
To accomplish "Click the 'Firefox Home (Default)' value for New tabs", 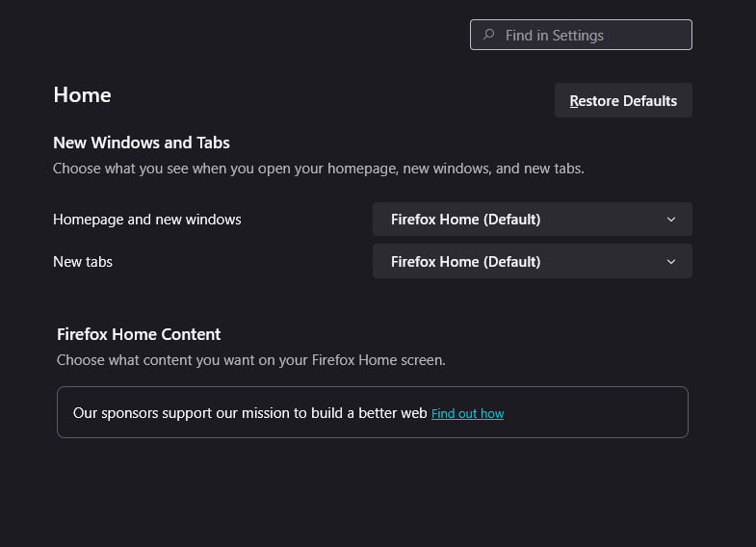I will (465, 262).
